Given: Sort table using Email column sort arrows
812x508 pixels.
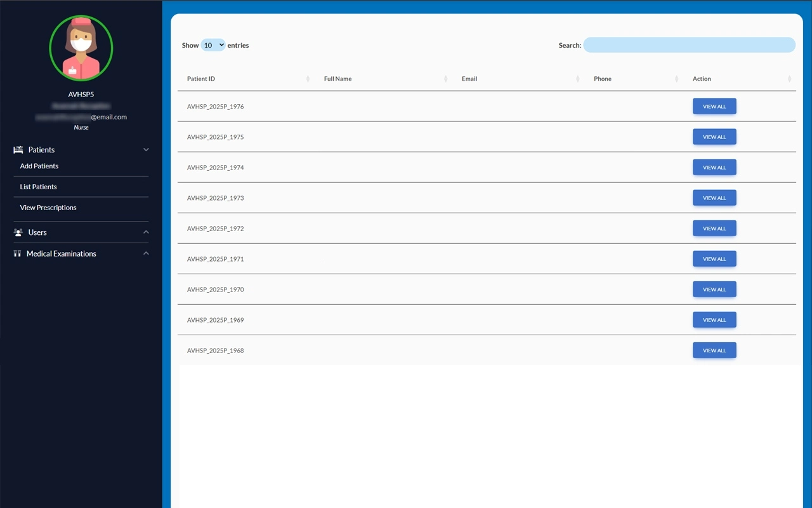Looking at the screenshot, I should (x=577, y=79).
